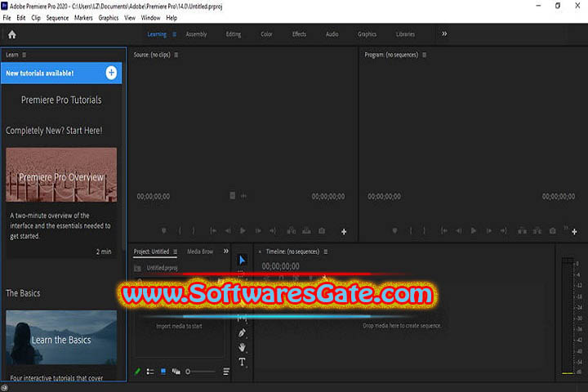Select the Selection tool arrow
The width and height of the screenshot is (588, 392).
click(243, 260)
